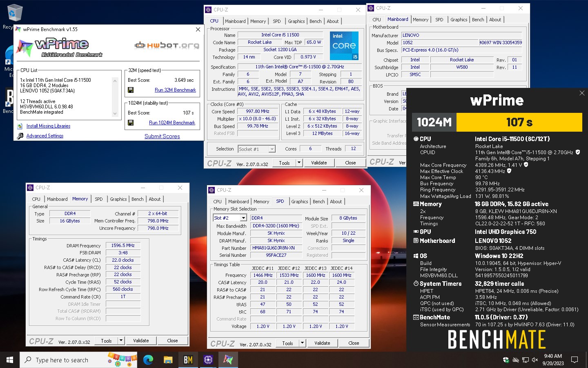Click the CPU List scroll-up arrow in wPrime
588x368 pixels.
[x=115, y=81]
